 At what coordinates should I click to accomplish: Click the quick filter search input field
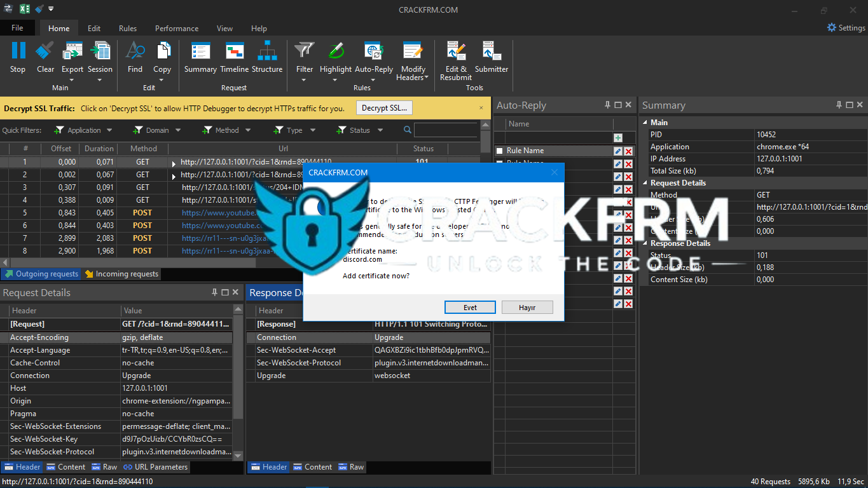point(445,130)
